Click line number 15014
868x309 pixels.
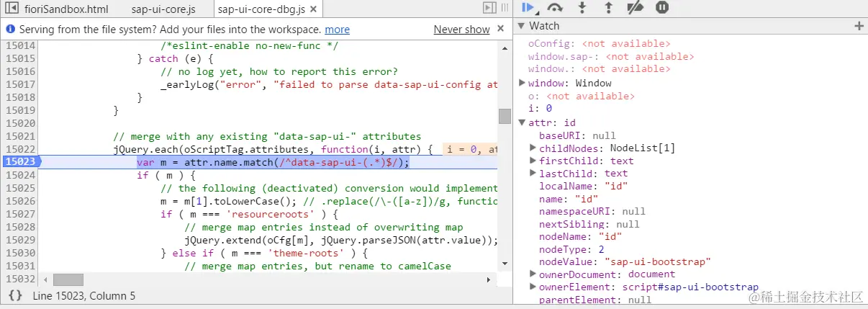(19, 45)
